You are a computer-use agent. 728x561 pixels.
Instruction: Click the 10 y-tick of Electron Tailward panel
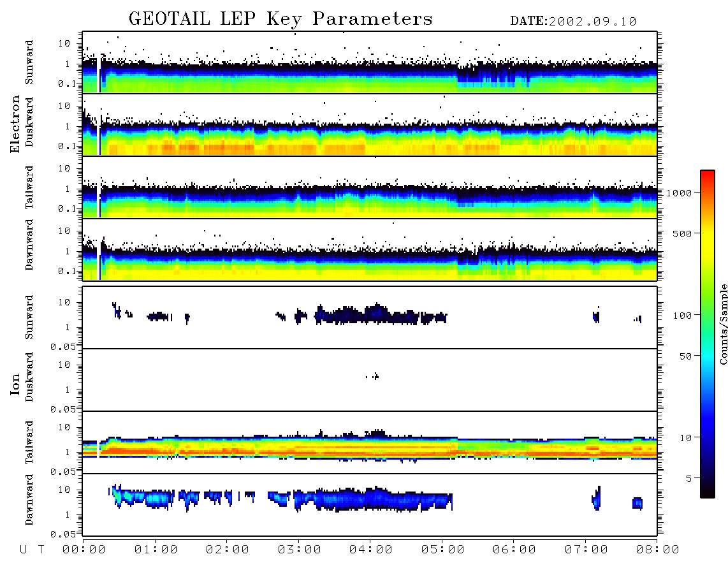[x=64, y=168]
